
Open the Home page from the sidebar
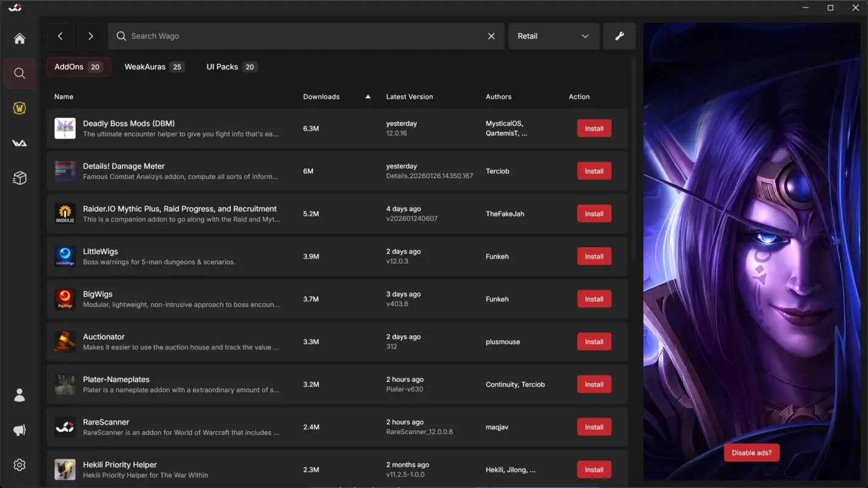pyautogui.click(x=19, y=38)
